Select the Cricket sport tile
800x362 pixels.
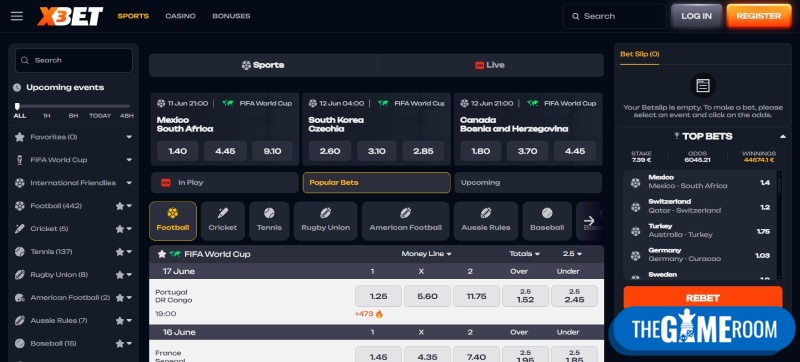coord(223,221)
